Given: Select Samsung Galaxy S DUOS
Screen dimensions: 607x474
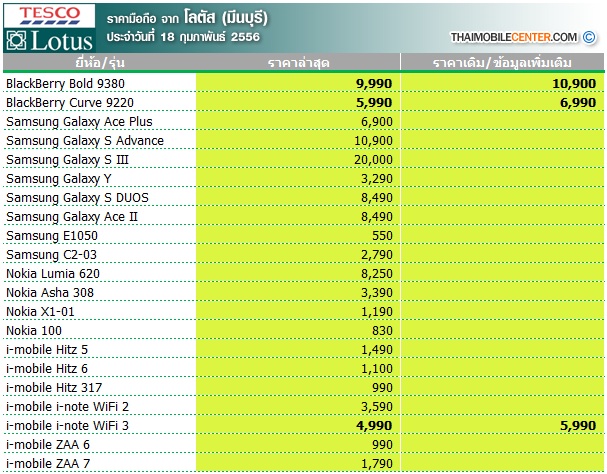Looking at the screenshot, I should 77,198.
